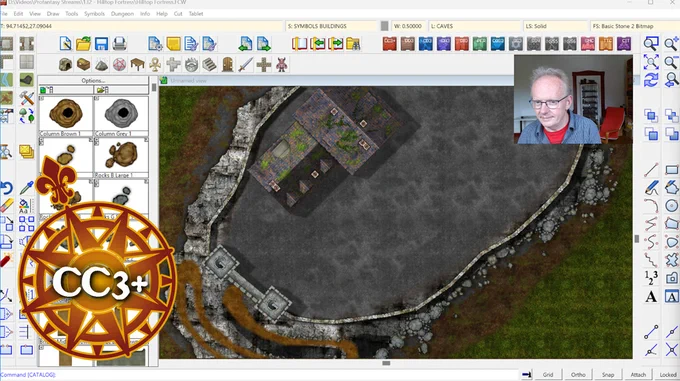680x381 pixels.
Task: Click the green add-on icon
Action: 480,44
